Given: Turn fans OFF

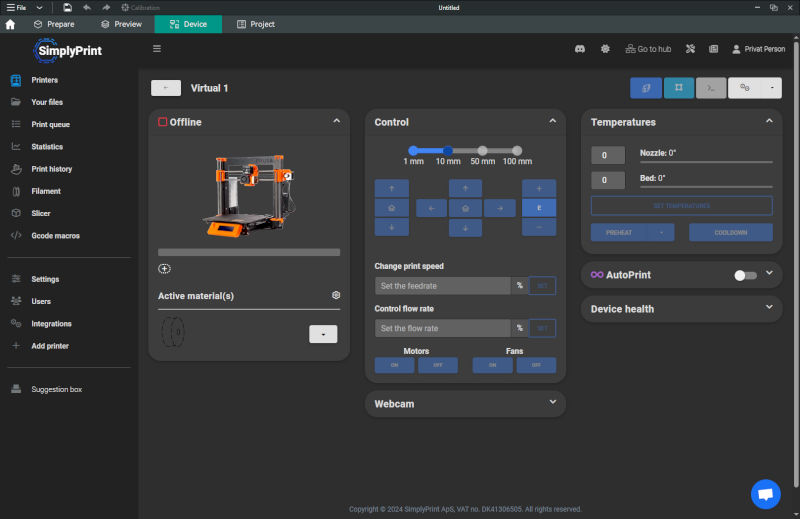Looking at the screenshot, I should coord(536,365).
